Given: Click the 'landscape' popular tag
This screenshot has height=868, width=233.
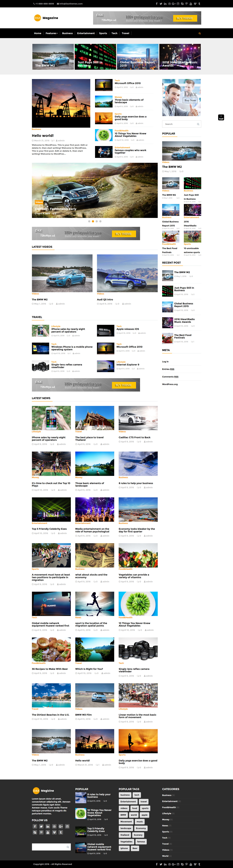Looking at the screenshot, I should 126,828.
